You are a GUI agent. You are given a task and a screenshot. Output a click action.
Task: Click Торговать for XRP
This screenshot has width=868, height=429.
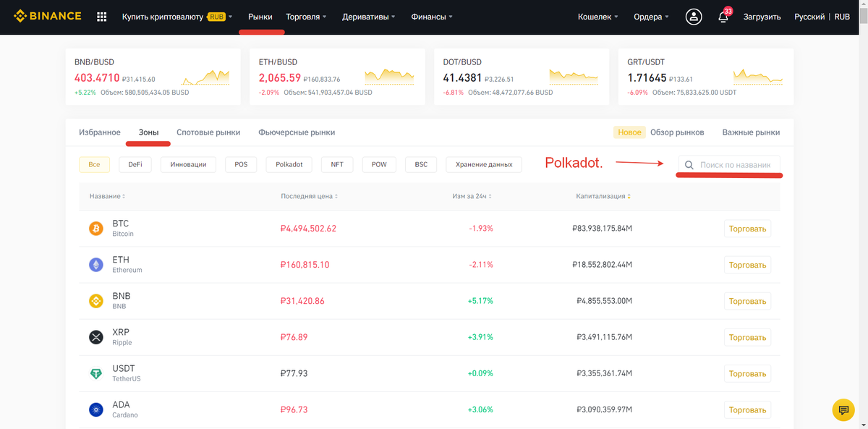[x=747, y=337]
